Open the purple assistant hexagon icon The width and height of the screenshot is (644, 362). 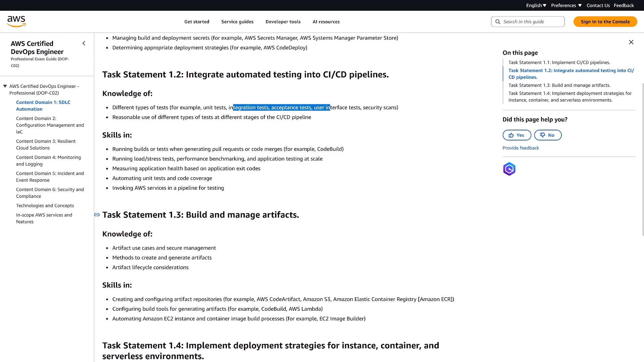tap(509, 169)
